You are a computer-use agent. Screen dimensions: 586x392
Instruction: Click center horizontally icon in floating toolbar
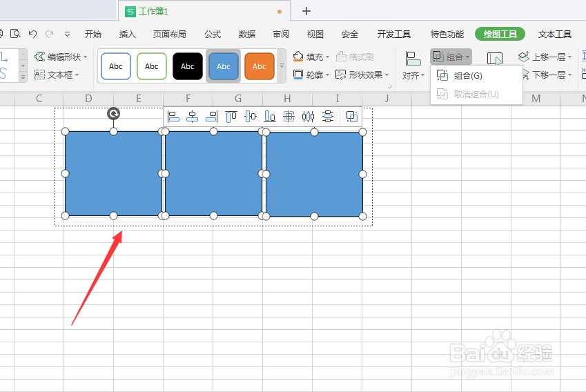(192, 117)
